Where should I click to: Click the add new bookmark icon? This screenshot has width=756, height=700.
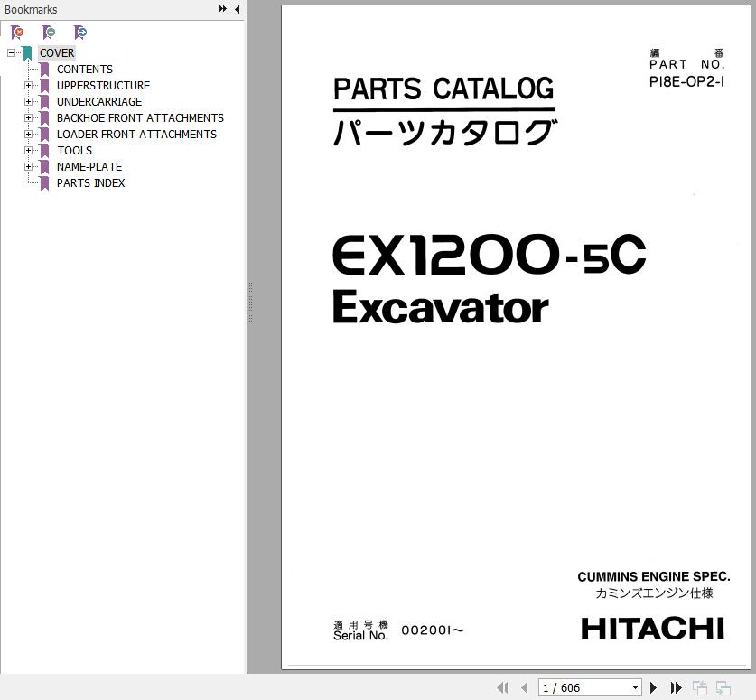(49, 33)
